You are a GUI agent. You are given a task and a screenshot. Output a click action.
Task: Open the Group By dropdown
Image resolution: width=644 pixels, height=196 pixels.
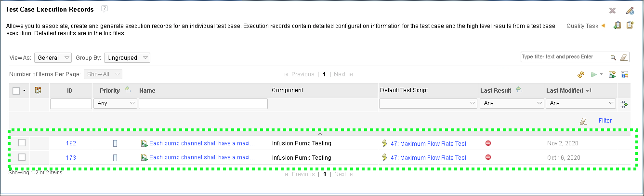pos(127,58)
